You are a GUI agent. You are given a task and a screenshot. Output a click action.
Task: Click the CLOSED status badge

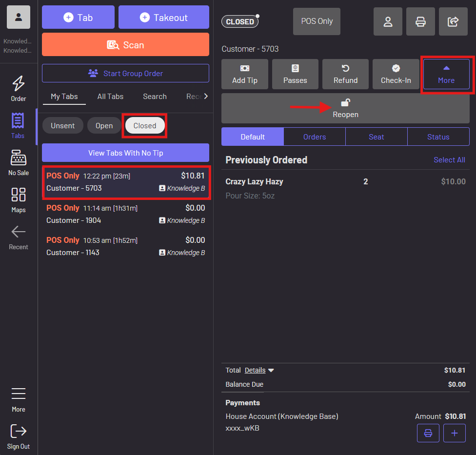[x=240, y=21]
